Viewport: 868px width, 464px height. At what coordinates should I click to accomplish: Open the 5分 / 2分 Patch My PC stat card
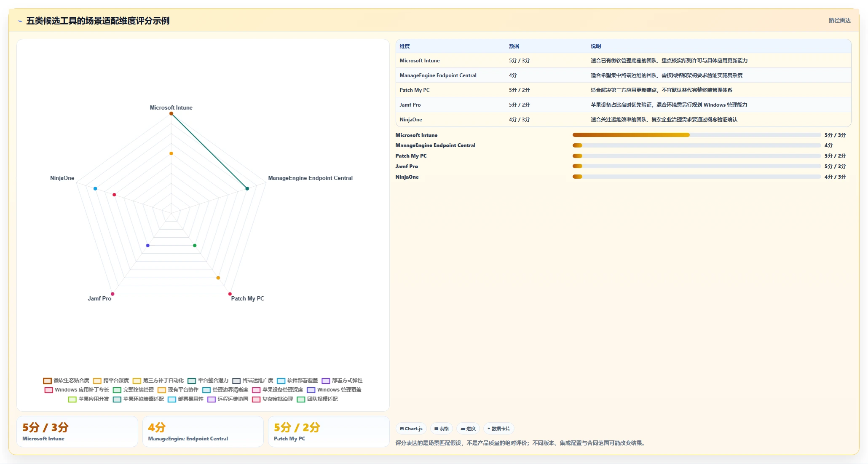click(x=329, y=432)
